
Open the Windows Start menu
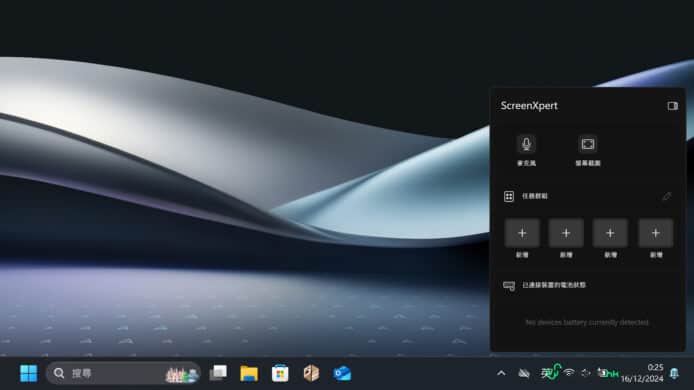[x=29, y=373]
